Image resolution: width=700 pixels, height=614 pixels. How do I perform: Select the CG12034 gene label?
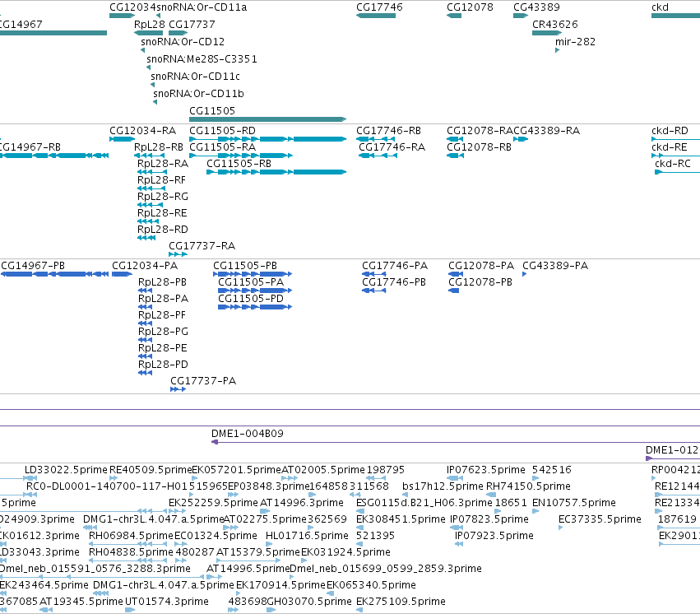coord(132,7)
